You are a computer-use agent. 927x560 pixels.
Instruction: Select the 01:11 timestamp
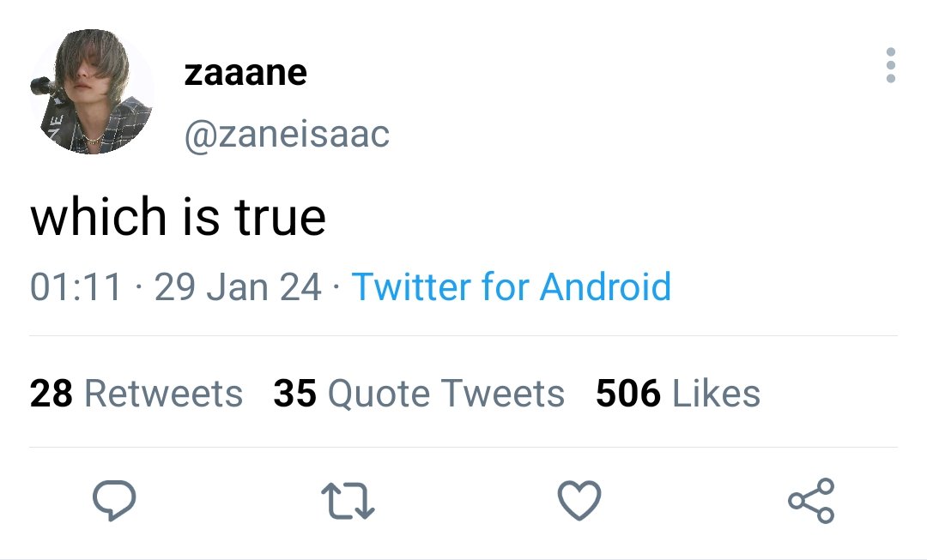[76, 286]
